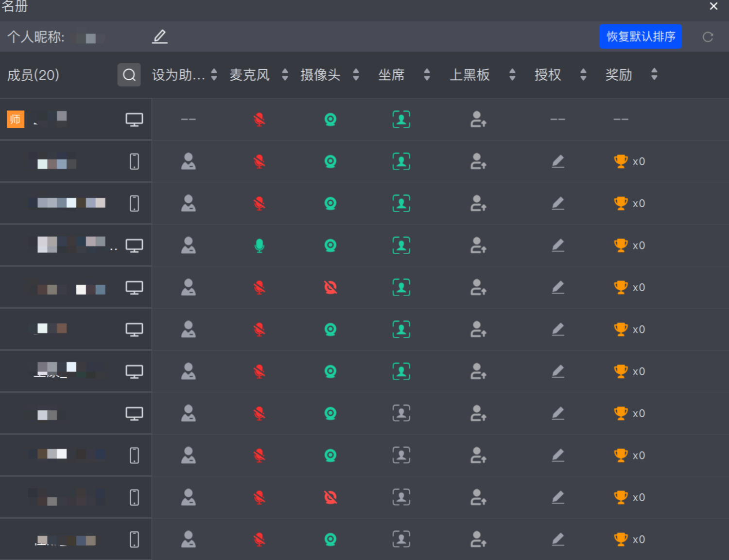Viewport: 729px width, 560px height.
Task: Authorize the unmuted member with pencil icon
Action: [x=558, y=245]
